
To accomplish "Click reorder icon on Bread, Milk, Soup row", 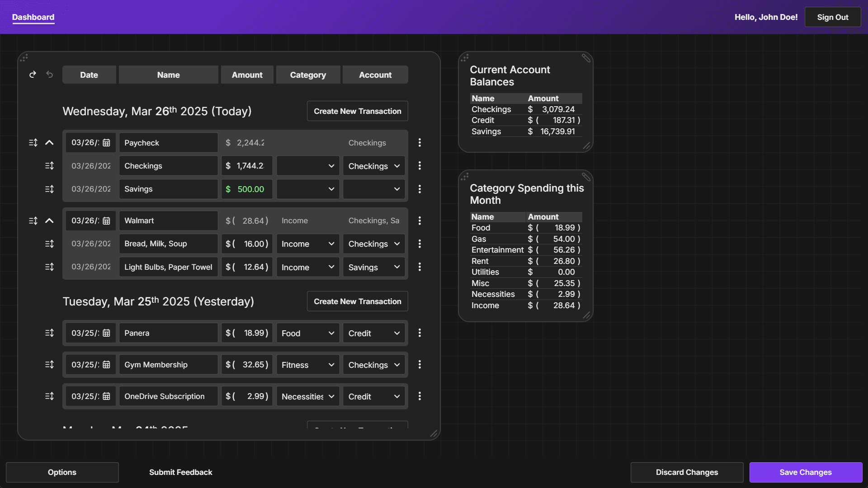I will tap(49, 244).
